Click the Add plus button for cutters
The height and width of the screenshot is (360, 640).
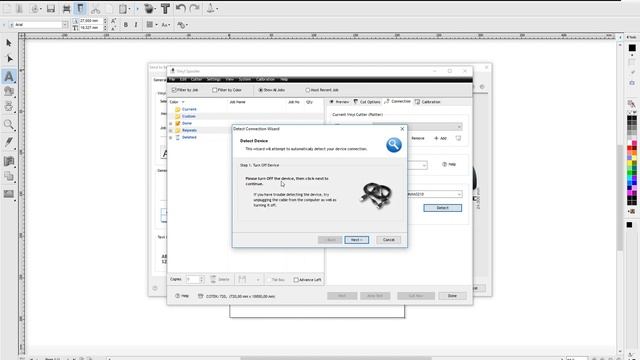pos(440,138)
